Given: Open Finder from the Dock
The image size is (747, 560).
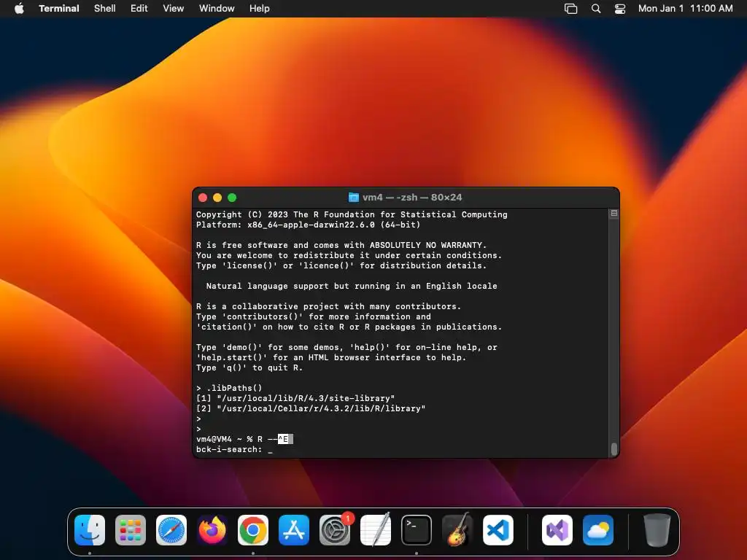Looking at the screenshot, I should [90, 530].
